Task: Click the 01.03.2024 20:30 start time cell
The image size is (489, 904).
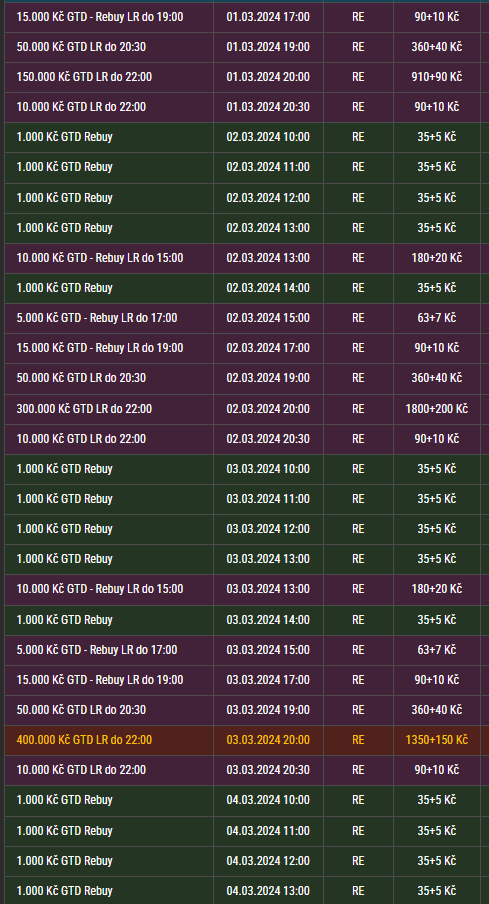Action: pos(268,107)
